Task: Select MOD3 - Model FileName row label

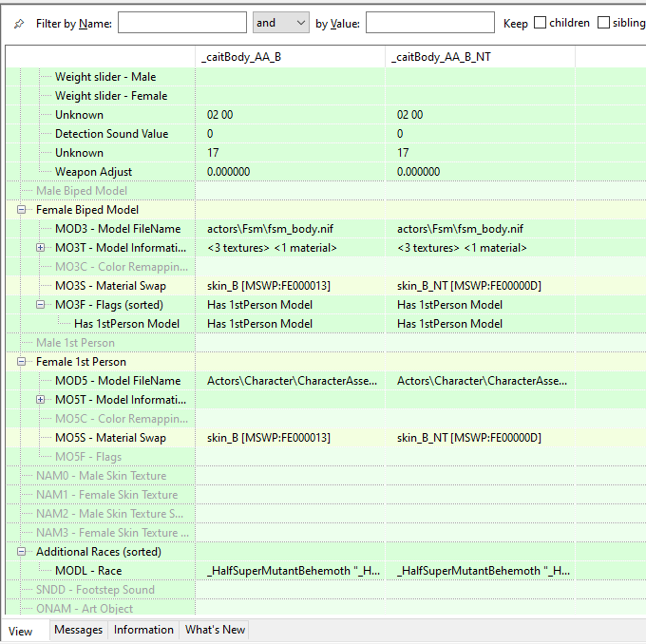Action: click(x=118, y=229)
